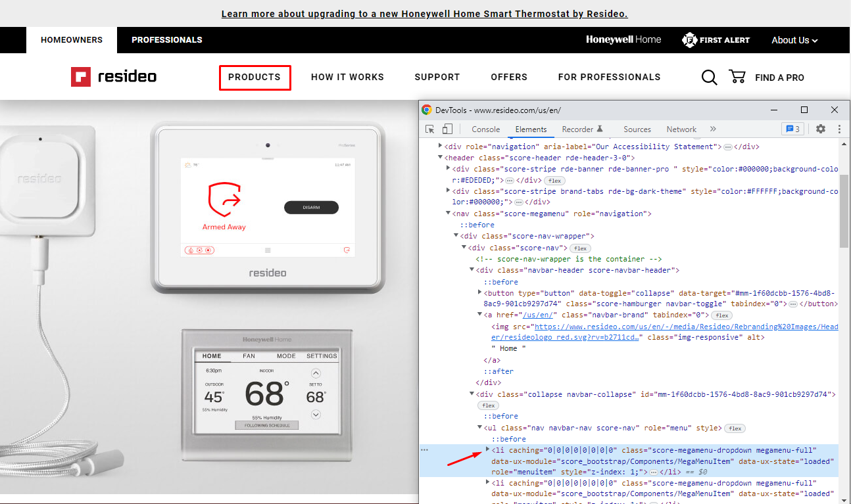
Task: Open the PRODUCTS menu
Action: [255, 78]
